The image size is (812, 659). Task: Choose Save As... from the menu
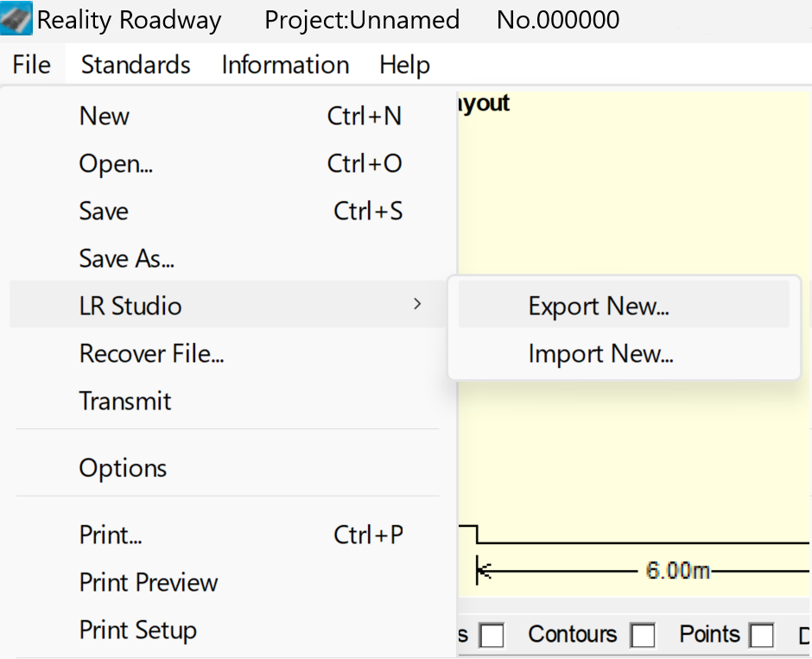tap(127, 258)
